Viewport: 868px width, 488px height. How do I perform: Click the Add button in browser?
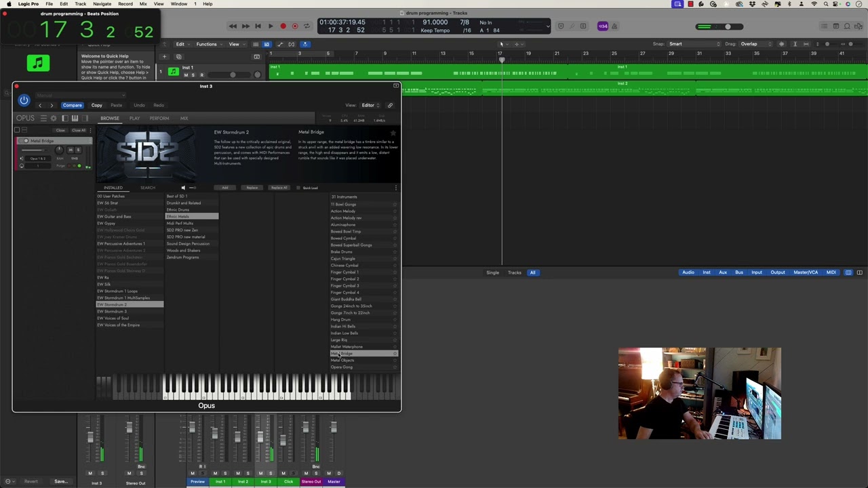point(225,188)
